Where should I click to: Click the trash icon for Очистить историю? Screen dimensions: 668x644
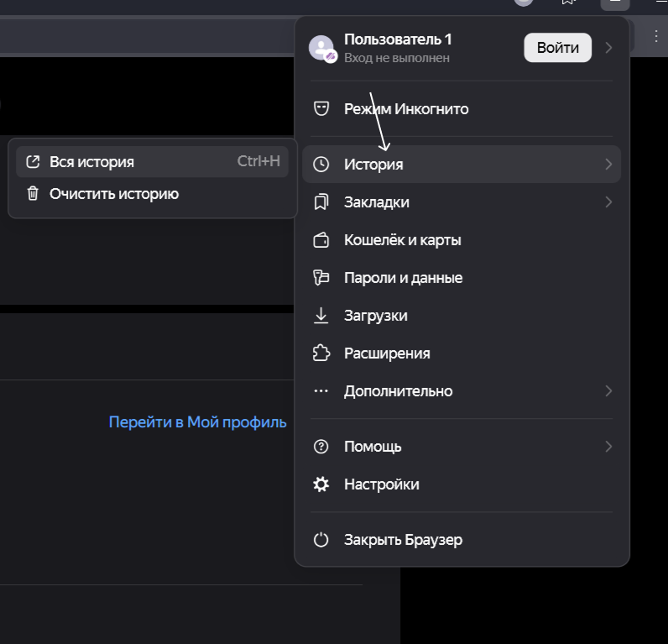coord(33,193)
